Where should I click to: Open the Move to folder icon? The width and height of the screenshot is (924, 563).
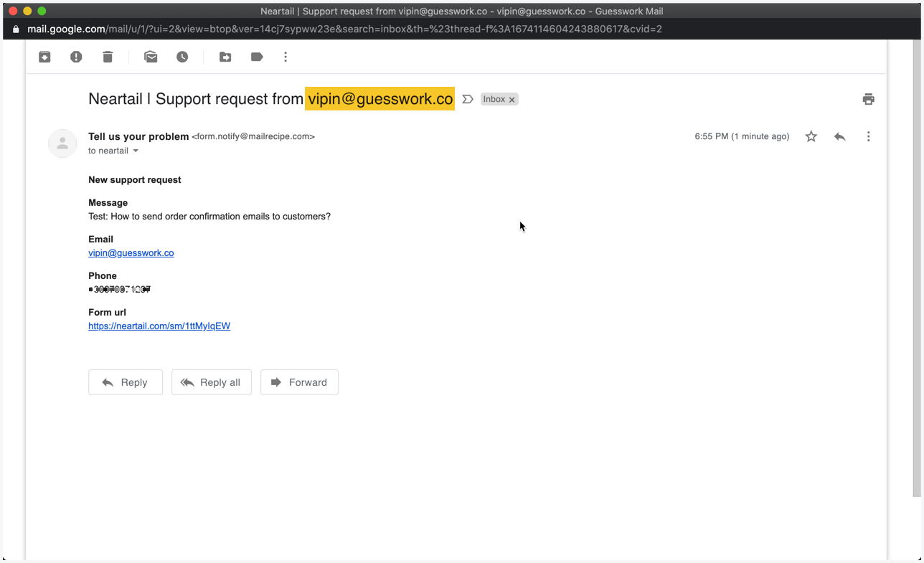(x=225, y=57)
